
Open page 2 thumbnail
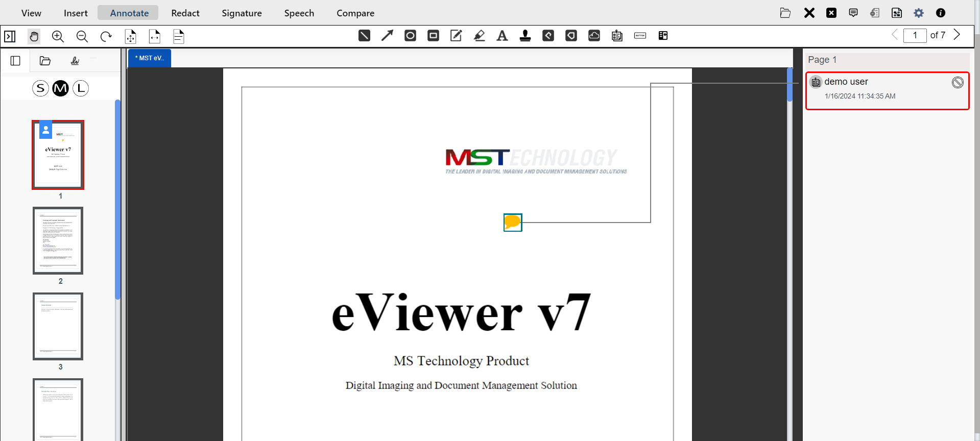58,240
